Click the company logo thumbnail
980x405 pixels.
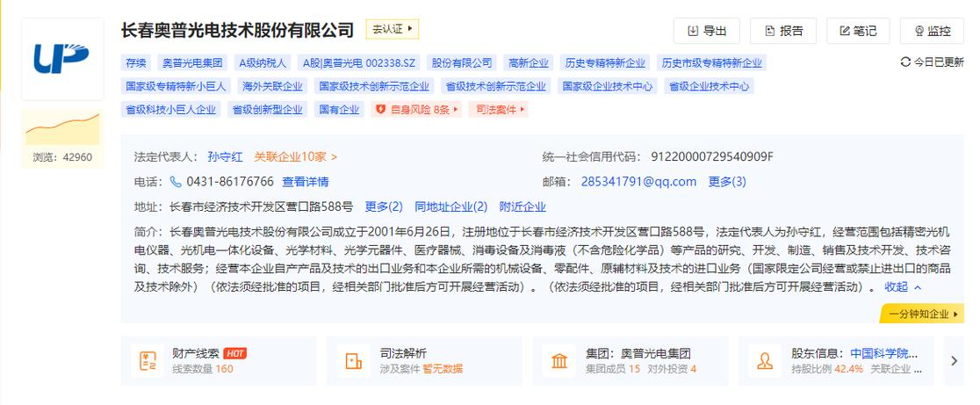61,59
